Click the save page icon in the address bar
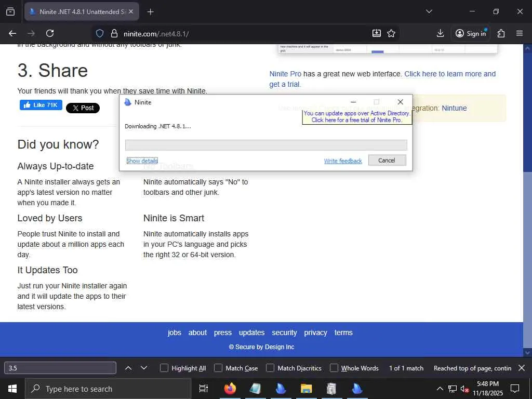This screenshot has height=399, width=532. pos(377,33)
